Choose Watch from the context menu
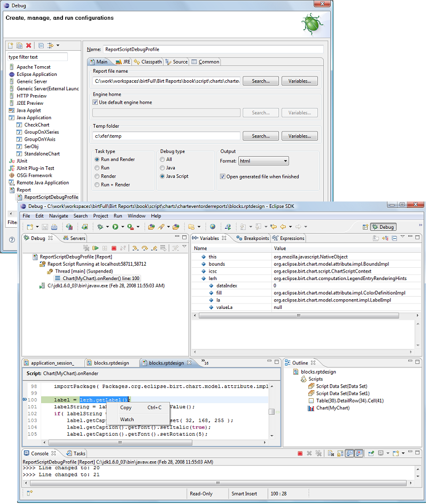 127,420
